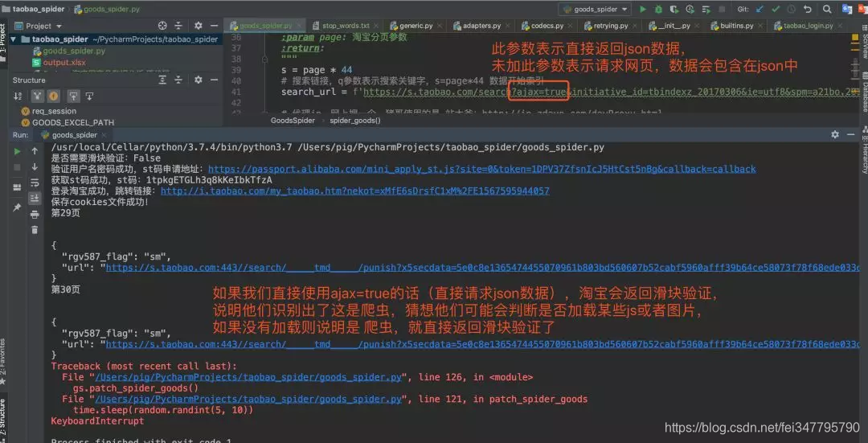
Task: Click spider_goods() in editor breadcrumb
Action: click(x=355, y=120)
